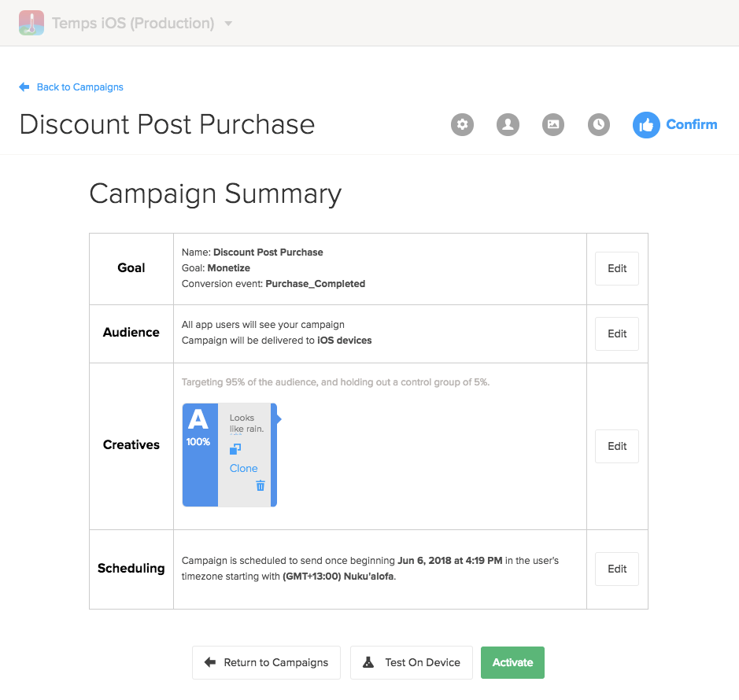This screenshot has height=700, width=739.
Task: Select the Clone link on creative A
Action: tap(243, 468)
